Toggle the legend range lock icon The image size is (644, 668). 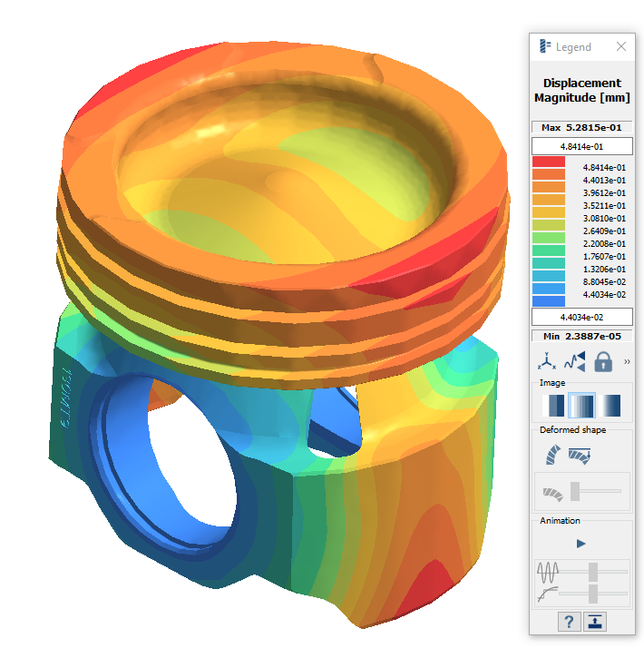(602, 362)
